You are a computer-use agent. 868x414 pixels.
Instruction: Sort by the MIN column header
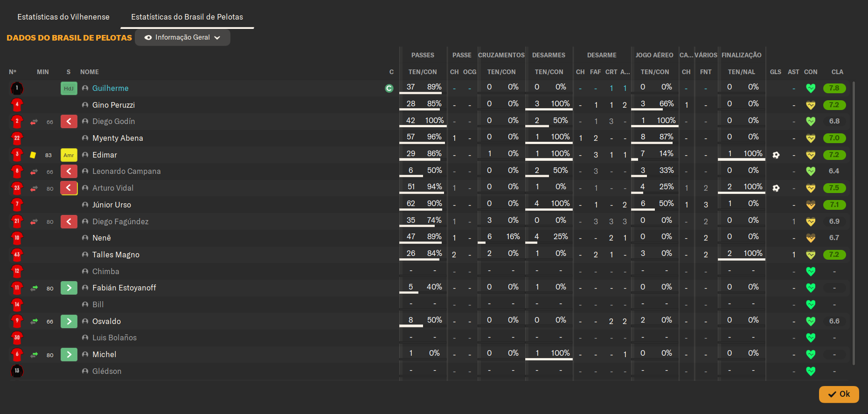click(x=43, y=72)
